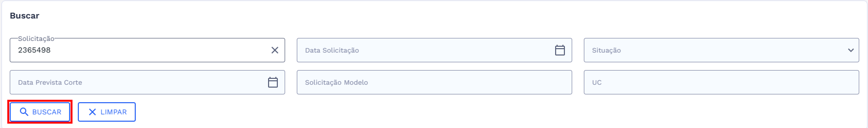The width and height of the screenshot is (868, 128).
Task: Click the value 2365498 in Solicitação
Action: (34, 50)
